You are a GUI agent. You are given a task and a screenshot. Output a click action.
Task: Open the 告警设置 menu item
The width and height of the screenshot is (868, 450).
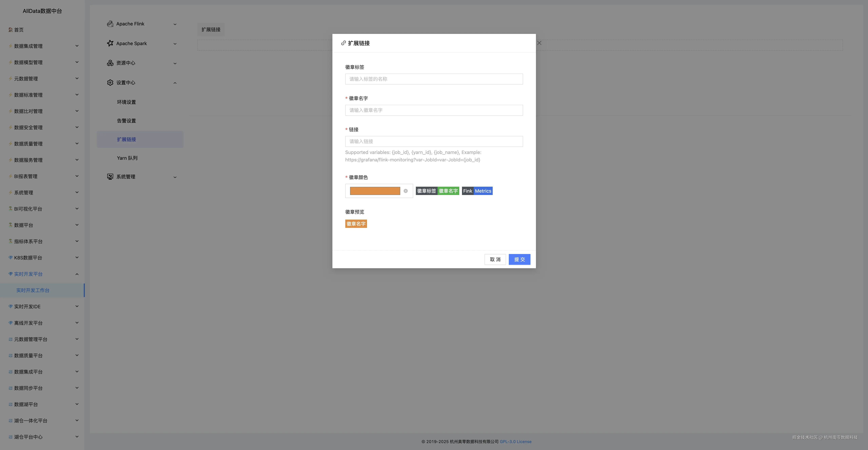tap(126, 121)
